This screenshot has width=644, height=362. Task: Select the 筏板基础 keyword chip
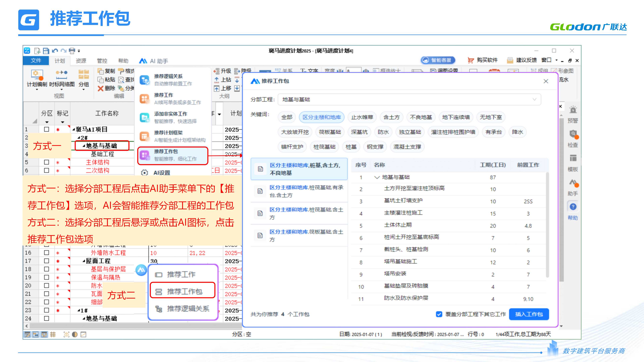tap(330, 132)
